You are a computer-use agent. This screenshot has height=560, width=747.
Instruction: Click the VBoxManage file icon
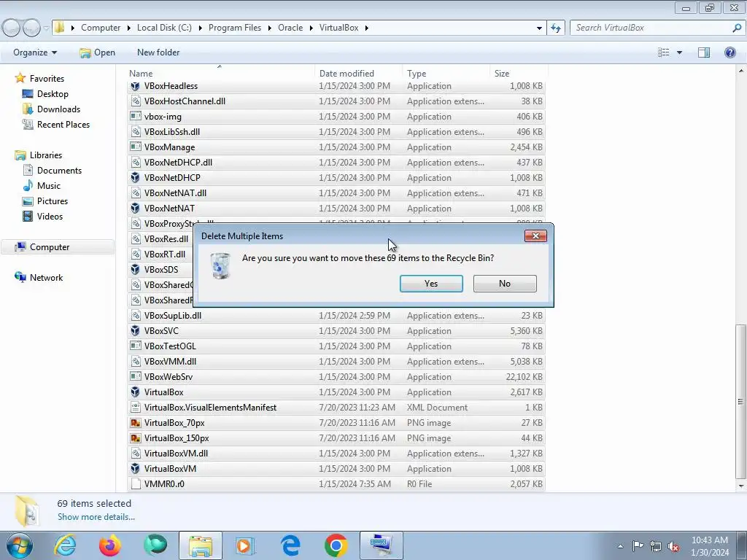pyautogui.click(x=135, y=147)
